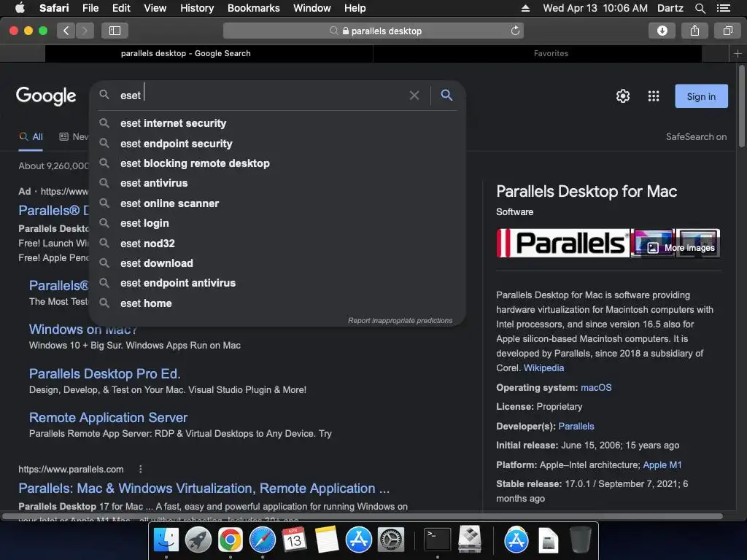Open 'Parallels: Mac & Windows Virtualization' result
This screenshot has width=747, height=560.
(204, 489)
